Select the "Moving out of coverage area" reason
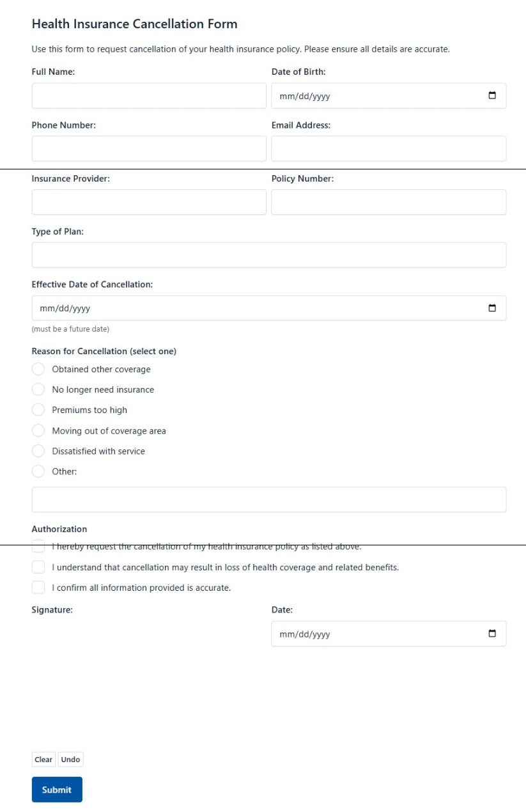Screen dimensions: 526x812 (38, 430)
